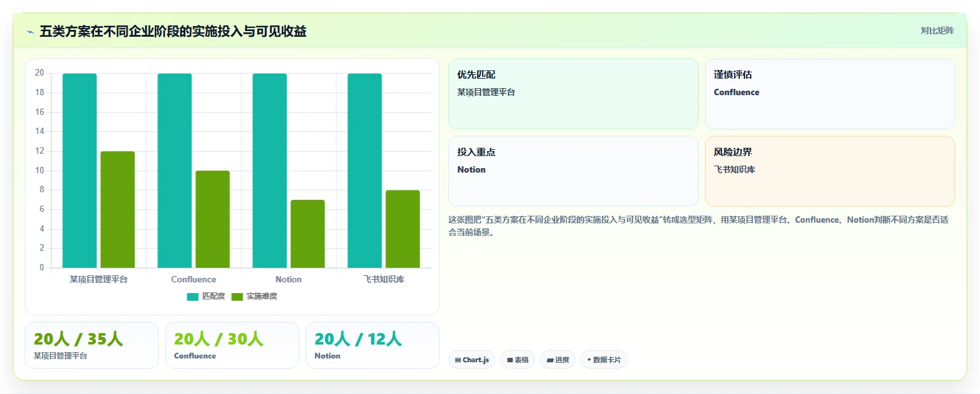Click Confluence caption under stat card
This screenshot has height=394, width=980.
[195, 356]
